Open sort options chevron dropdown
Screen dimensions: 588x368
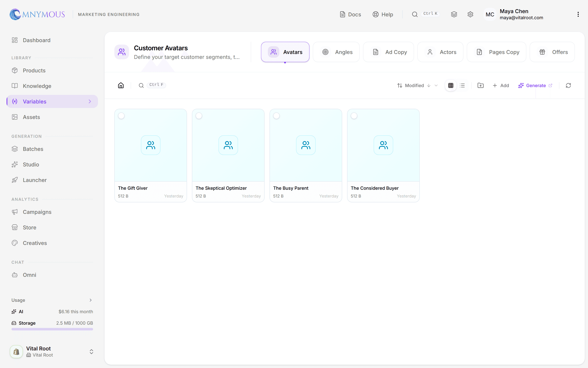pos(436,85)
